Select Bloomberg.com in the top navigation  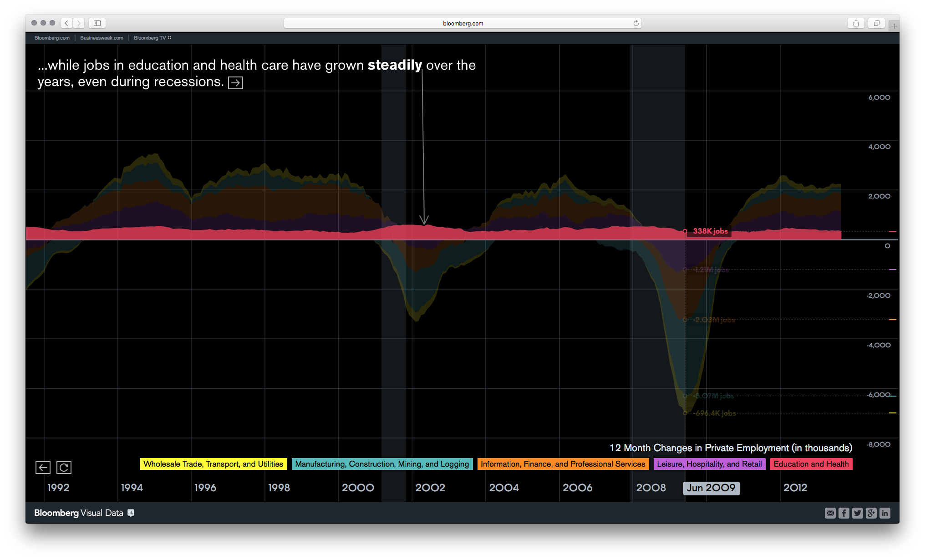(x=51, y=38)
